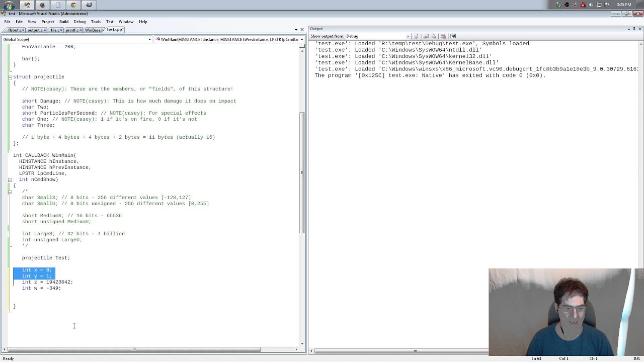Open the Test menu
Image resolution: width=644 pixels, height=362 pixels.
pyautogui.click(x=110, y=22)
